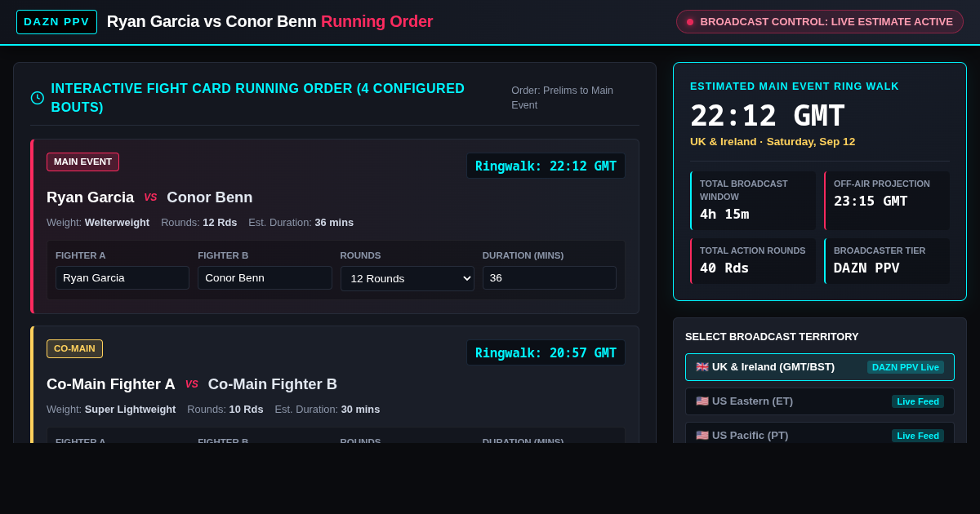Click the Total Action Rounds 40 Rds stat
Screen dimensions: 980x514
(753, 261)
